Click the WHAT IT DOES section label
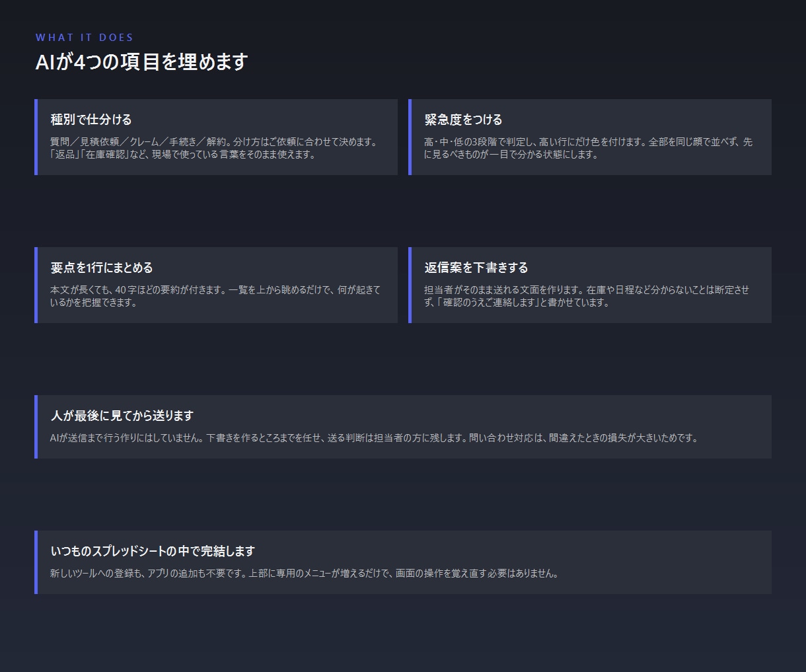This screenshot has height=672, width=806. pyautogui.click(x=85, y=38)
